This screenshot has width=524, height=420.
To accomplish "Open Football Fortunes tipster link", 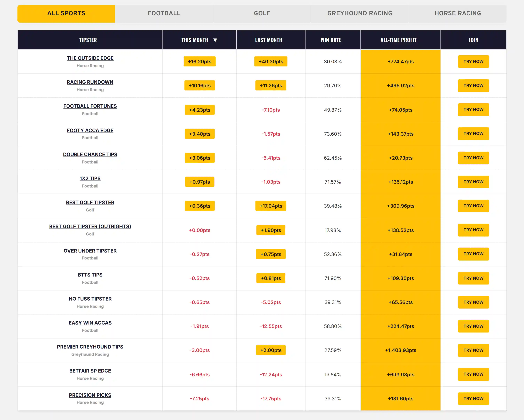I will coord(90,106).
